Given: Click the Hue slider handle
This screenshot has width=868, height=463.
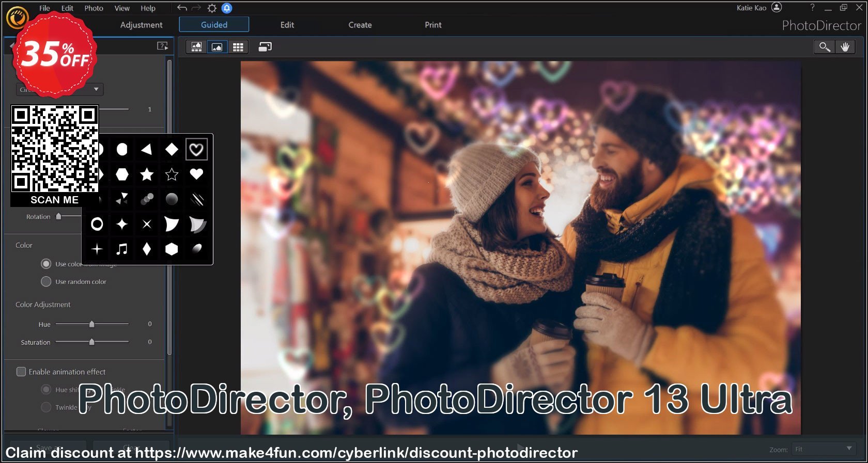Looking at the screenshot, I should tap(91, 324).
